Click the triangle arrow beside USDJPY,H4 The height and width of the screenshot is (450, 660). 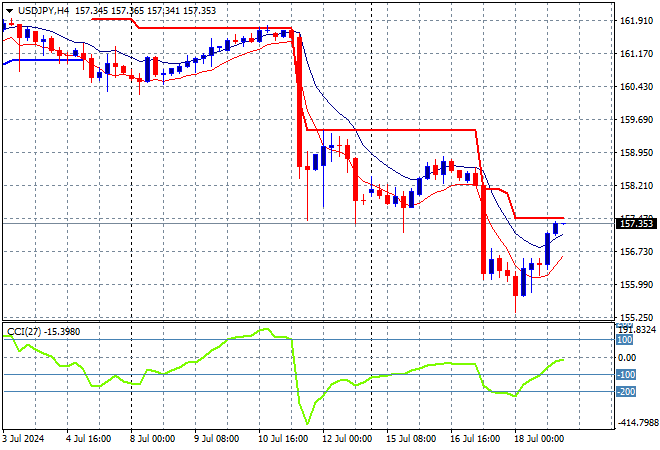tap(9, 11)
